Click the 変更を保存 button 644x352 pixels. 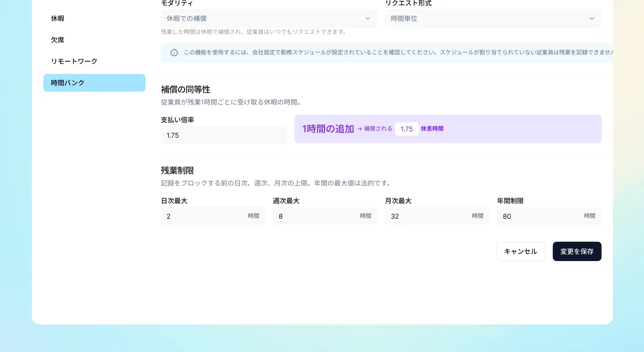click(x=577, y=251)
